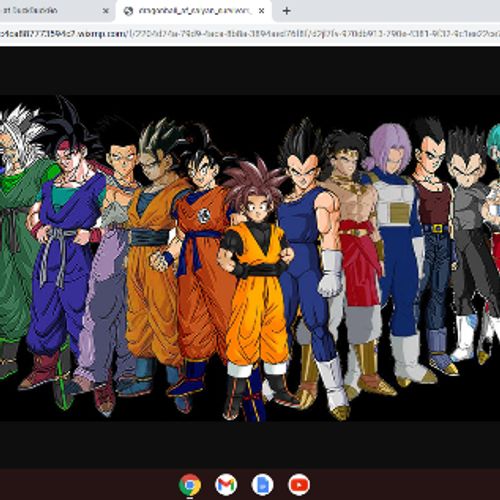This screenshot has height=500, width=500.
Task: Click the Dragon Ball characters image
Action: (x=250, y=258)
